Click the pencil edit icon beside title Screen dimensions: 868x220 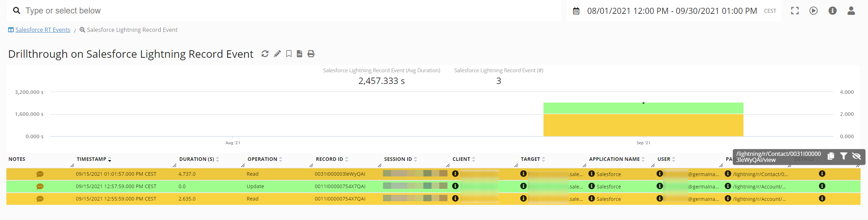[277, 54]
